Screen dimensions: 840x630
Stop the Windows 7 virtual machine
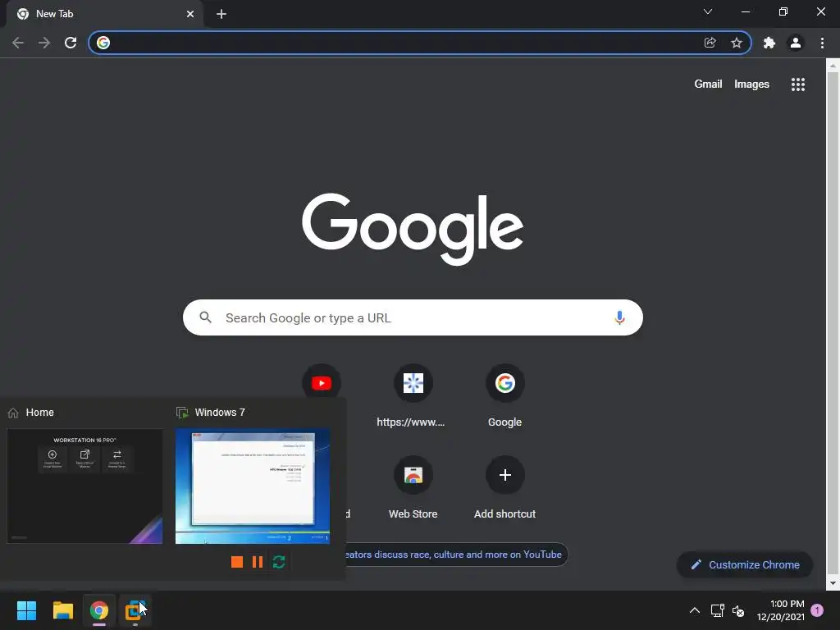pyautogui.click(x=237, y=561)
